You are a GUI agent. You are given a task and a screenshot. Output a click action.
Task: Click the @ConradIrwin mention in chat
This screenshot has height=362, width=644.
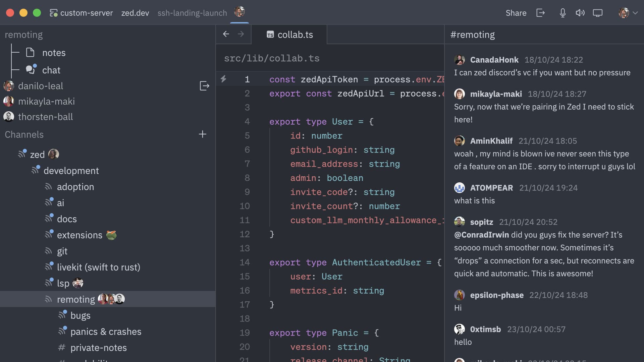[x=481, y=235]
